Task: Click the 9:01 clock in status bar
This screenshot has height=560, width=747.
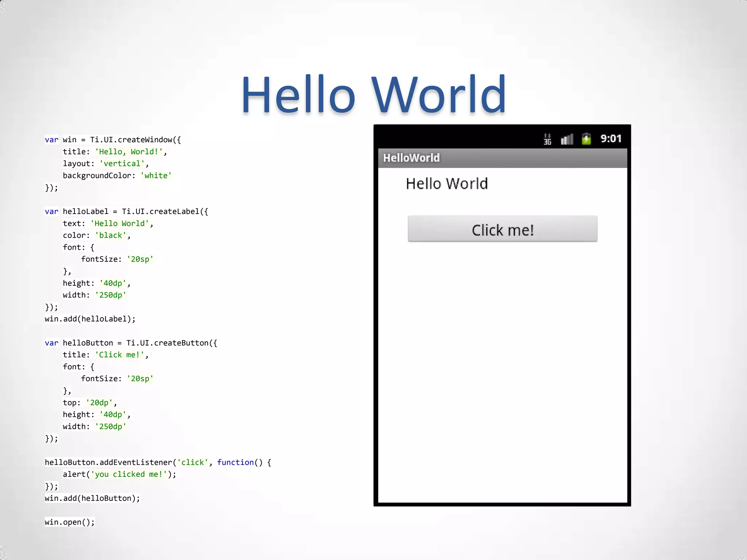Action: pos(611,139)
